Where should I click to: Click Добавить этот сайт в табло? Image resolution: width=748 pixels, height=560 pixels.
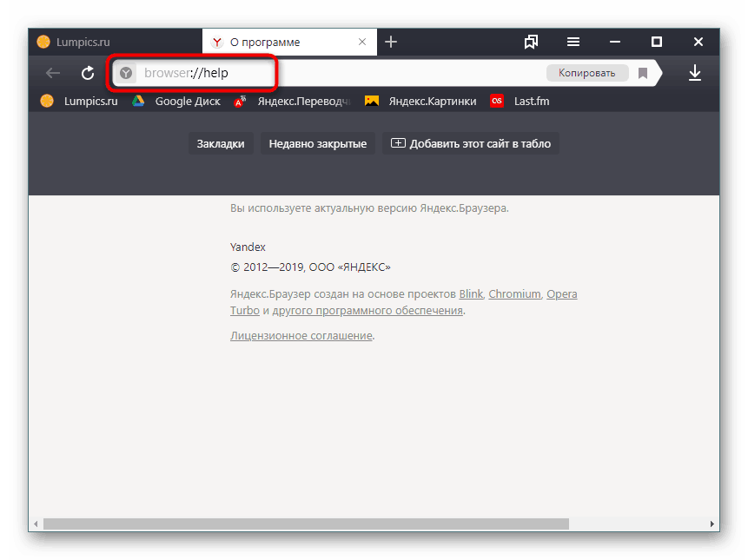click(x=470, y=143)
